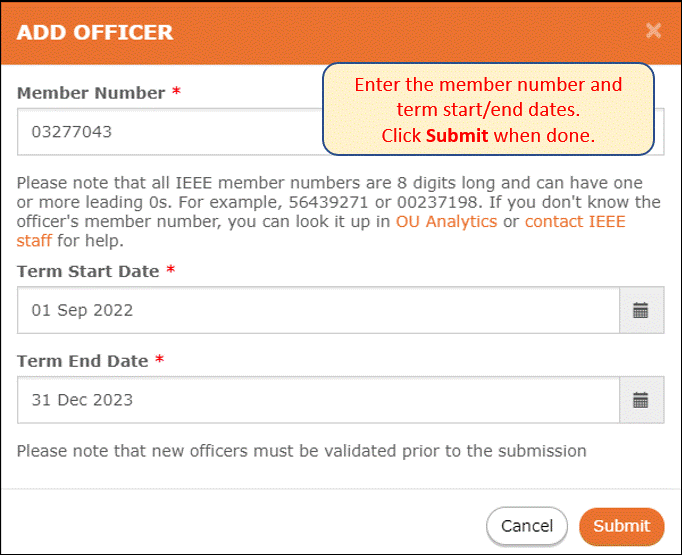Click the Term End Date label
This screenshot has width=682, height=555.
point(83,361)
